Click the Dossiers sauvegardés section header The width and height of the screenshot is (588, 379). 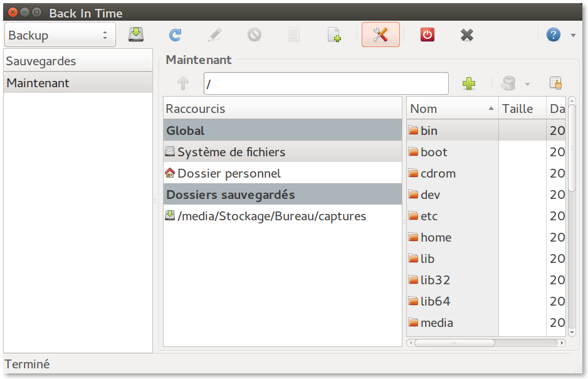(282, 195)
